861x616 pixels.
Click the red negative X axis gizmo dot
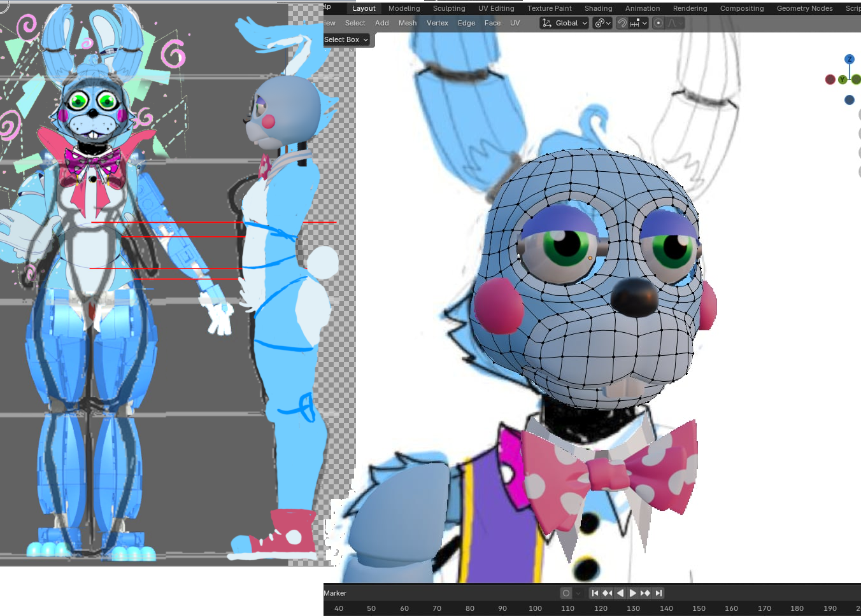pyautogui.click(x=830, y=80)
